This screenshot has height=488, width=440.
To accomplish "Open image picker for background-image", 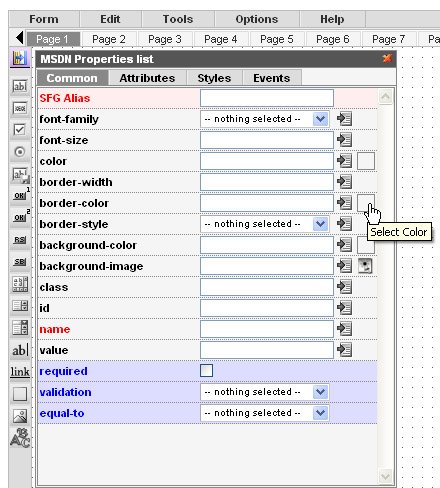I will point(365,266).
